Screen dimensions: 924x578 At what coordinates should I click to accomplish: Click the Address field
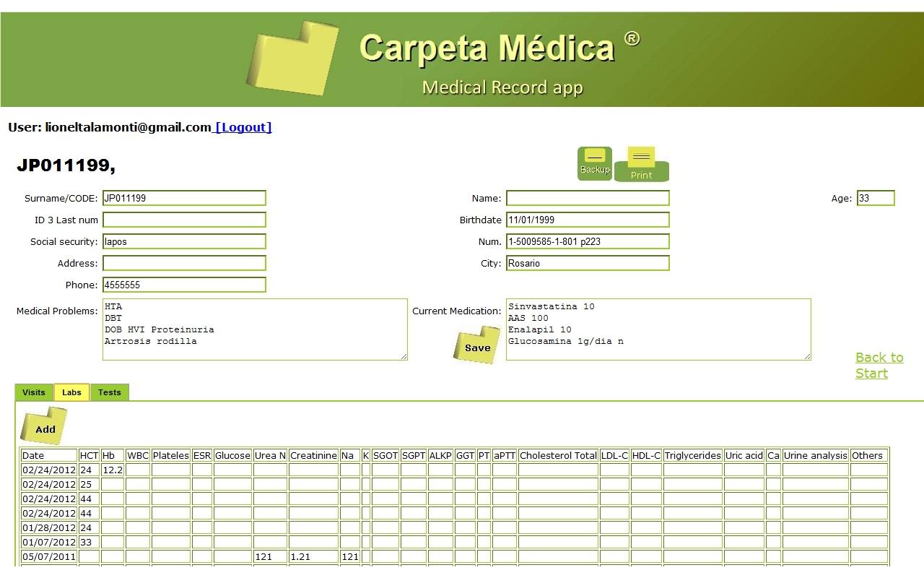pos(184,262)
